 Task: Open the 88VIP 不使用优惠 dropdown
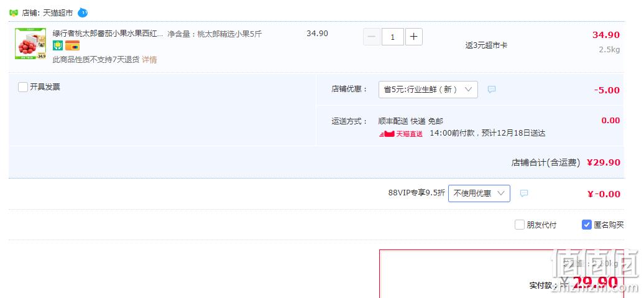(479, 193)
